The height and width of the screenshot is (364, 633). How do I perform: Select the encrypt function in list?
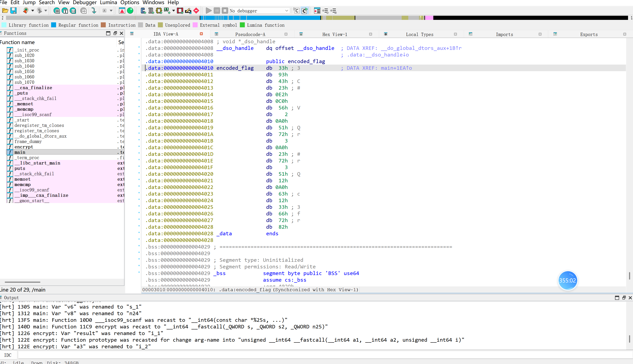pos(24,147)
